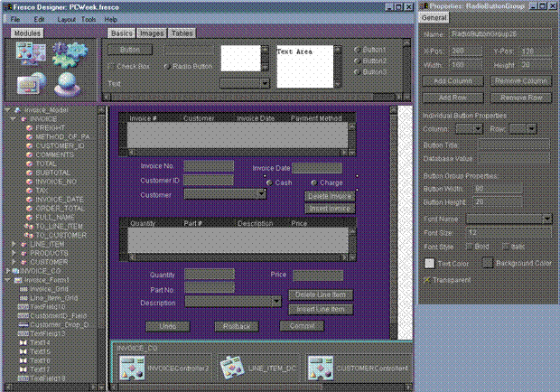560x392 pixels.
Task: Open the Font Name dropdown
Action: (x=547, y=218)
